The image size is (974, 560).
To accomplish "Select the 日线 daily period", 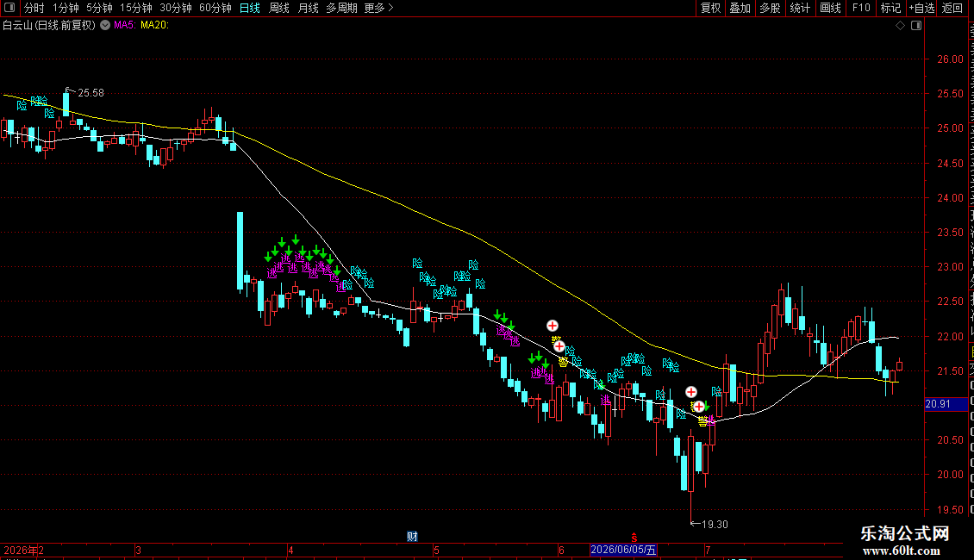I will pyautogui.click(x=250, y=8).
